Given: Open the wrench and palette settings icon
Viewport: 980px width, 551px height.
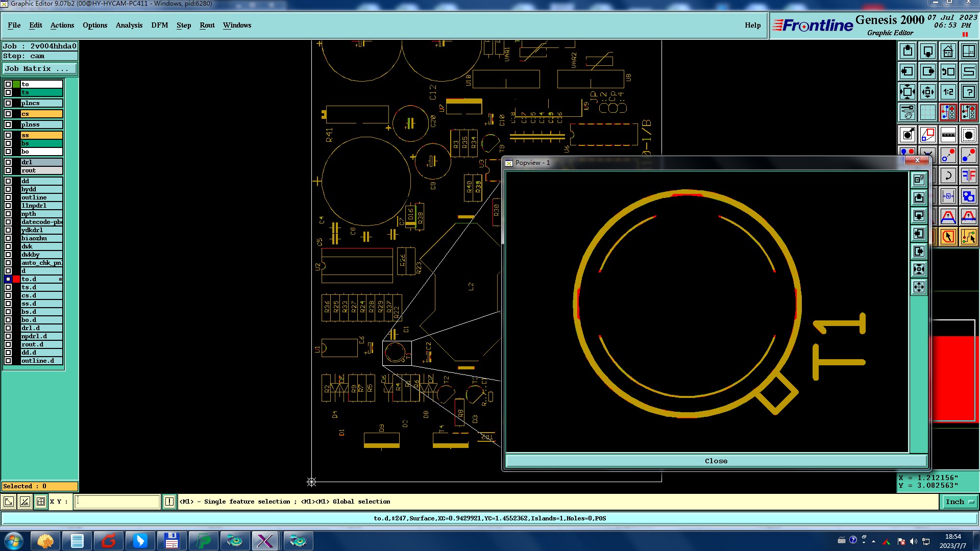Looking at the screenshot, I should pos(908,112).
